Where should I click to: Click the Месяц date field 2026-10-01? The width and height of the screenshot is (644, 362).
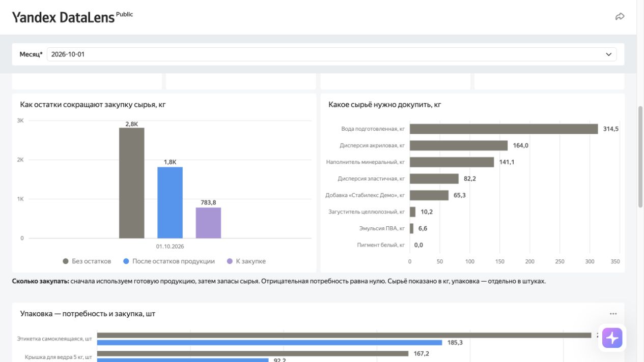point(331,54)
